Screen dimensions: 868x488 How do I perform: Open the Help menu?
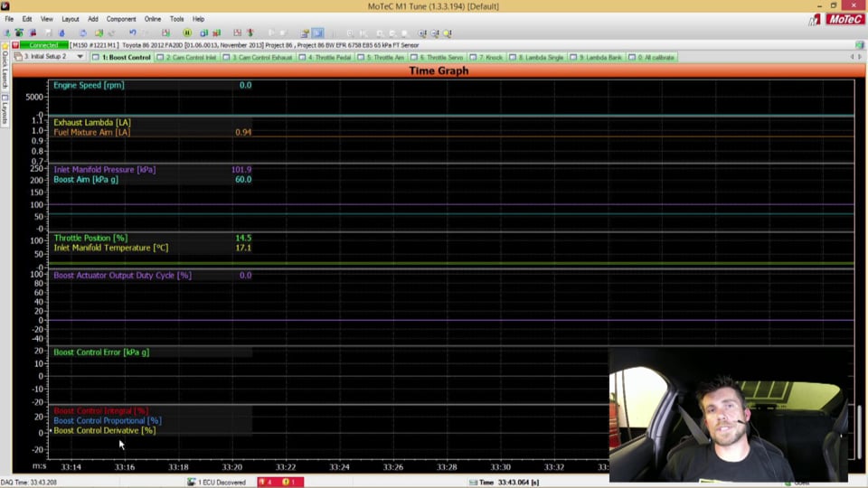(198, 19)
